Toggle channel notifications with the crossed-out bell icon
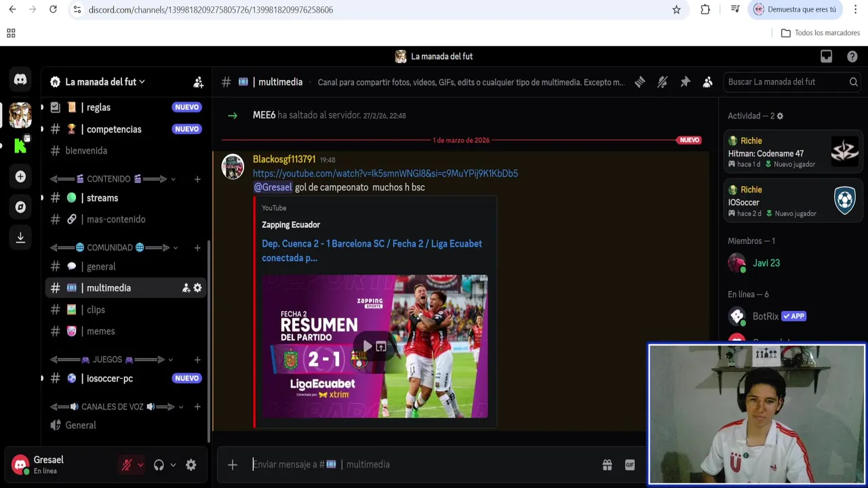868x488 pixels. tap(663, 82)
